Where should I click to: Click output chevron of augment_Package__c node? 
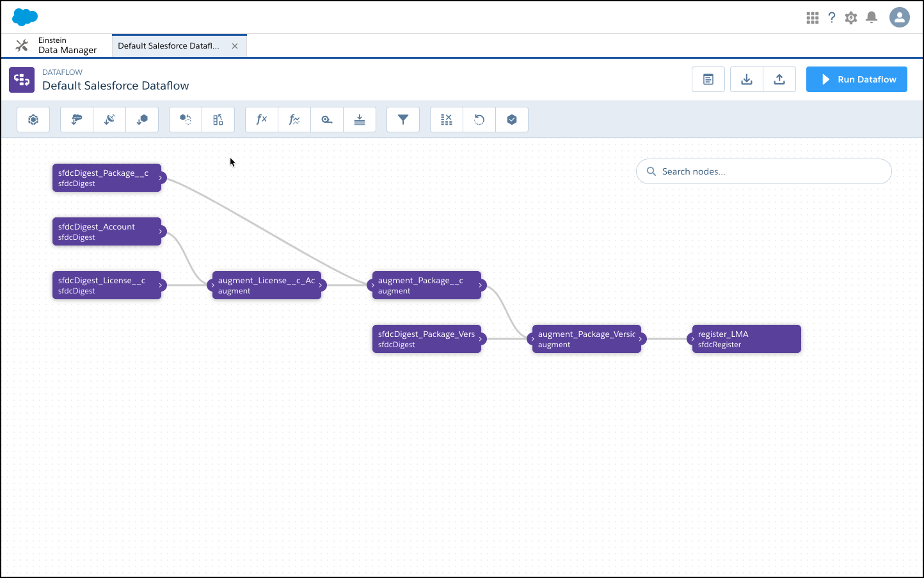(x=481, y=285)
